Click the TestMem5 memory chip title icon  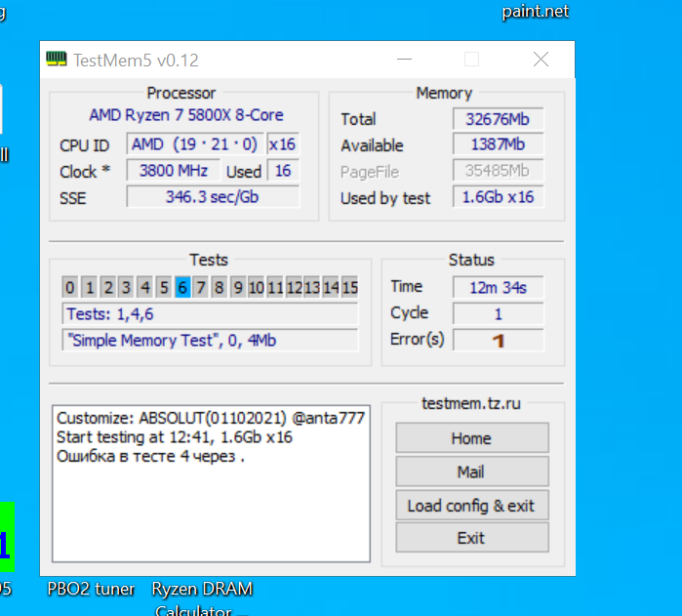(57, 59)
